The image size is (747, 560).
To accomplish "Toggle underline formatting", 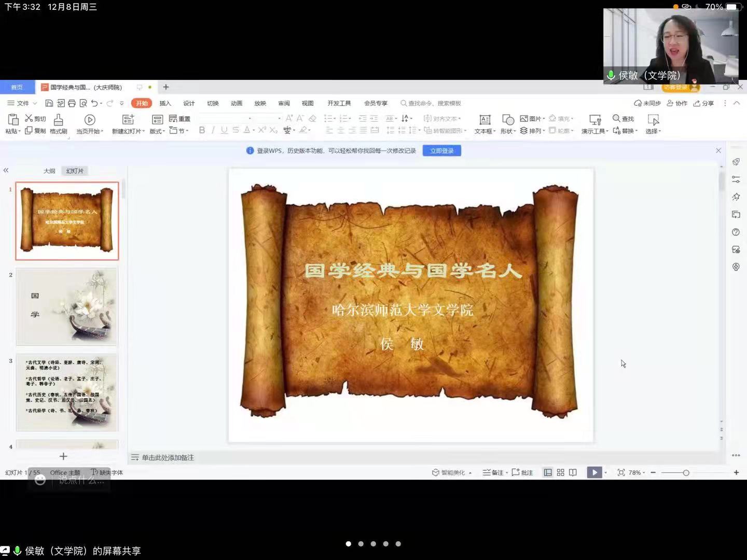I will click(224, 130).
